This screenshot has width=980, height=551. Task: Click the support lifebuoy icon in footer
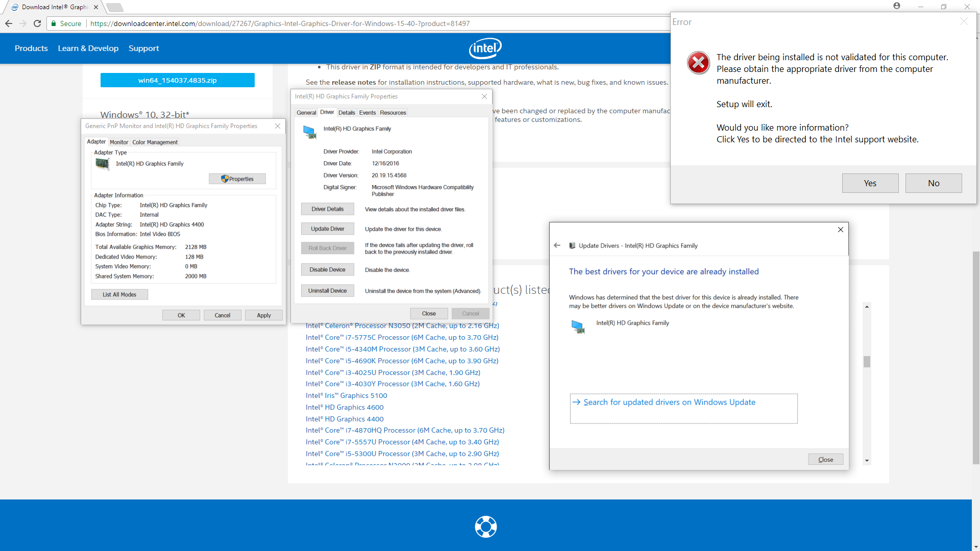tap(485, 527)
